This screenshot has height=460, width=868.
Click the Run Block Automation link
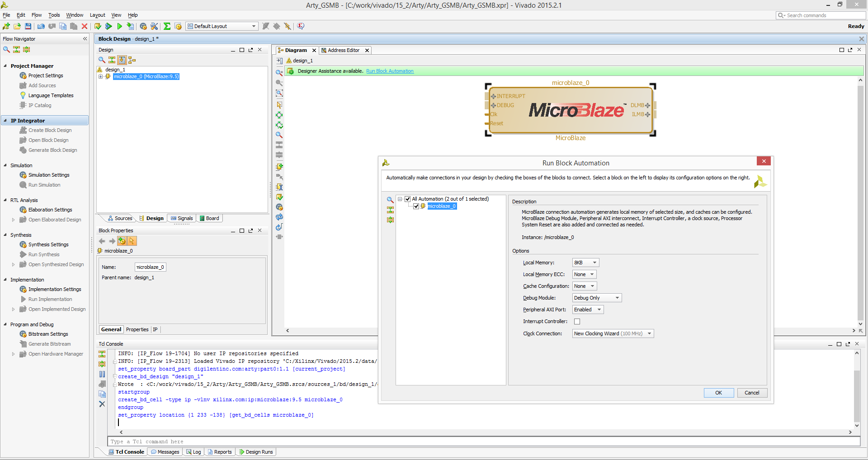pyautogui.click(x=390, y=71)
